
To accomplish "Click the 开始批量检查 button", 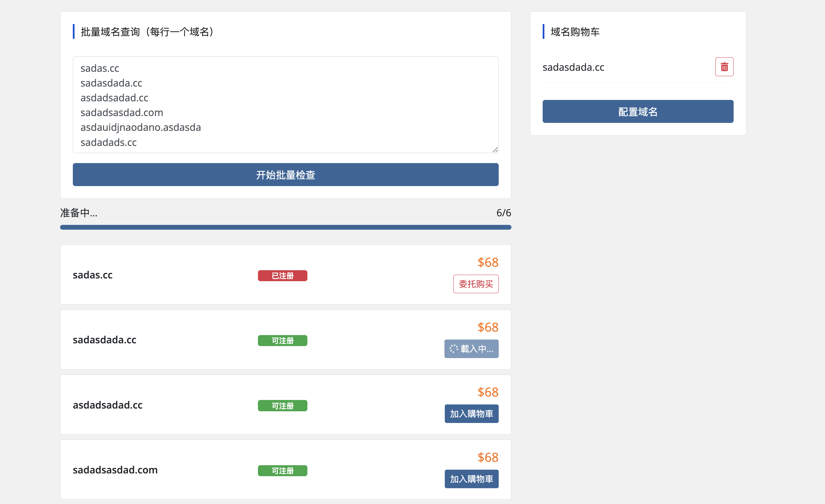I will [x=285, y=175].
